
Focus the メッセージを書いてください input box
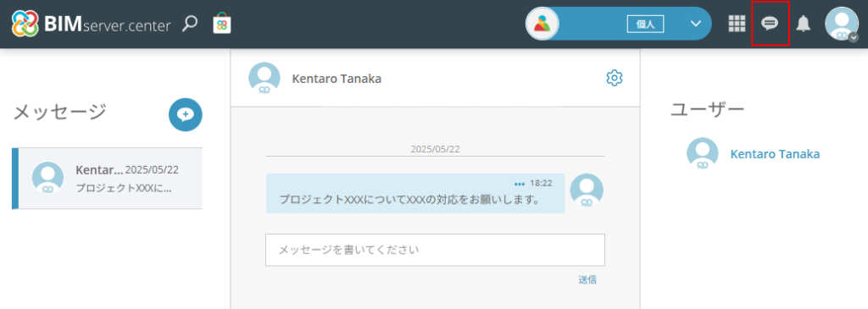click(435, 250)
